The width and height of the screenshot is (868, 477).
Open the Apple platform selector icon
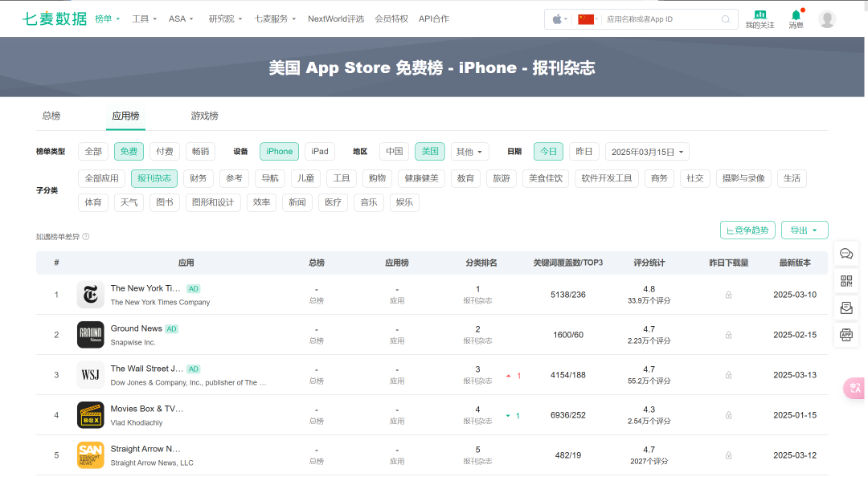pos(557,19)
